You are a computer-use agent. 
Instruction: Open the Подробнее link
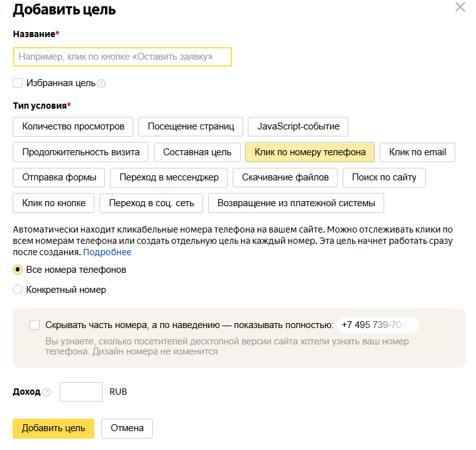[107, 252]
